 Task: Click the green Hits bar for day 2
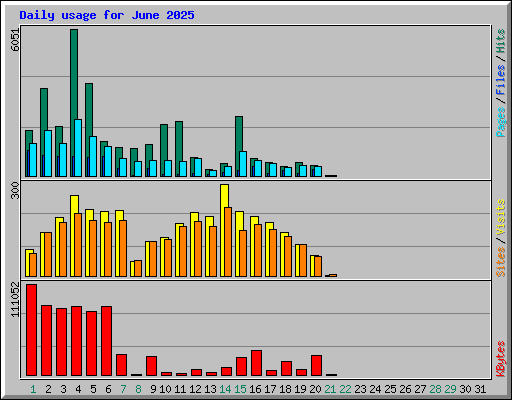tap(44, 109)
